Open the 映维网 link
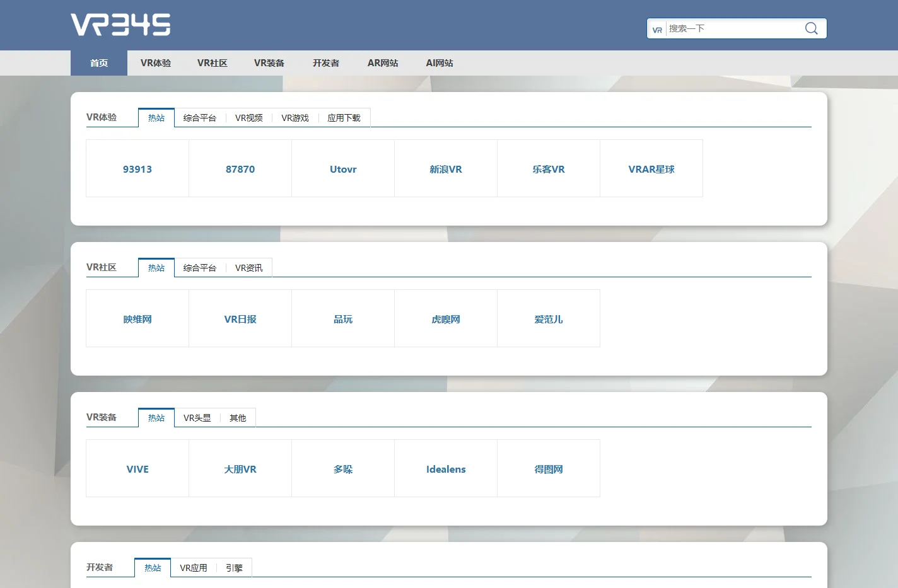 pos(137,319)
